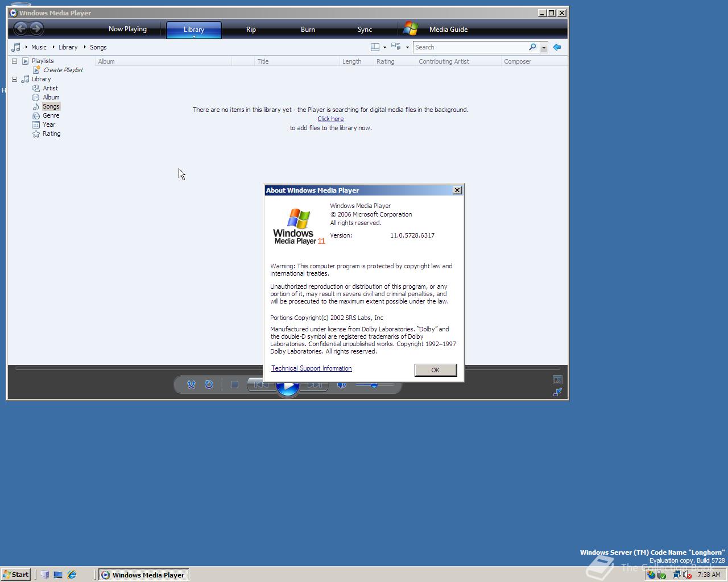Sort by the Album column header
Image resolution: width=728 pixels, height=582 pixels.
(163, 61)
